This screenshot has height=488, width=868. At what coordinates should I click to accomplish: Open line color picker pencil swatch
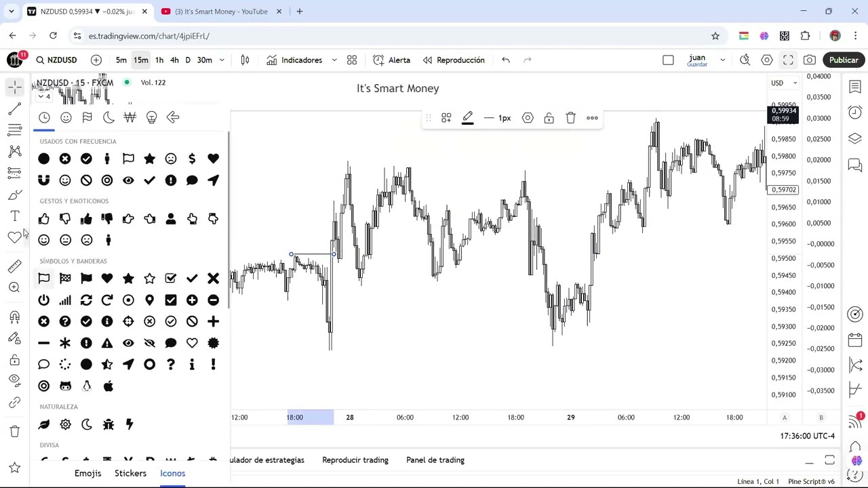[x=467, y=118]
